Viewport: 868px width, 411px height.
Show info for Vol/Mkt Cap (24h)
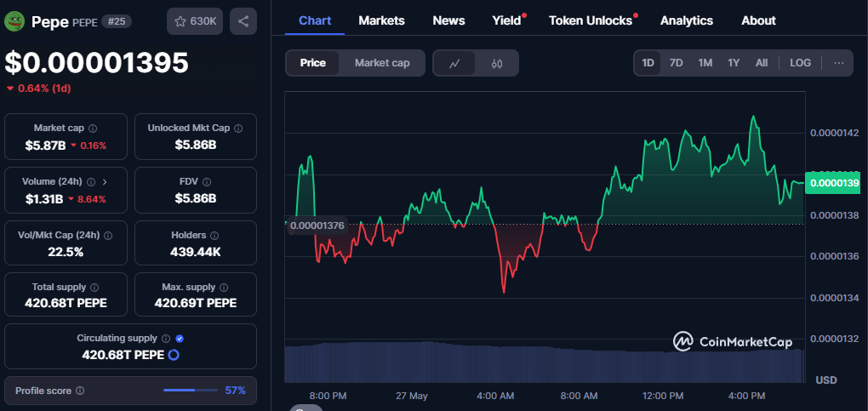coord(108,236)
